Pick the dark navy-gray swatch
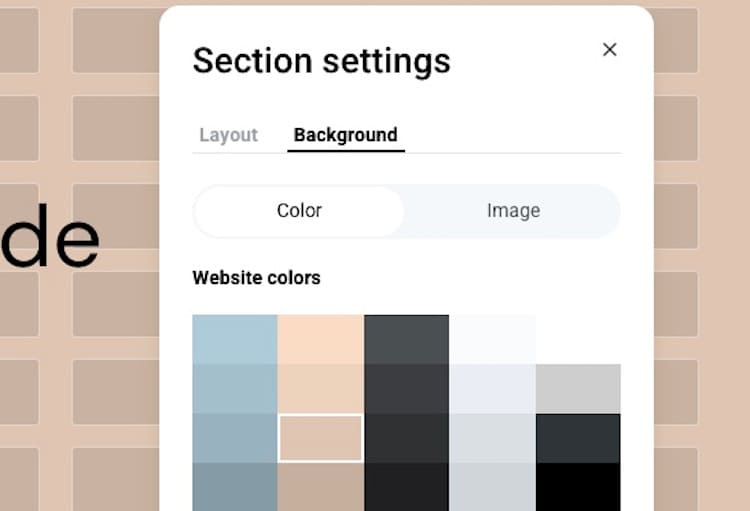The height and width of the screenshot is (511, 750). 578,438
